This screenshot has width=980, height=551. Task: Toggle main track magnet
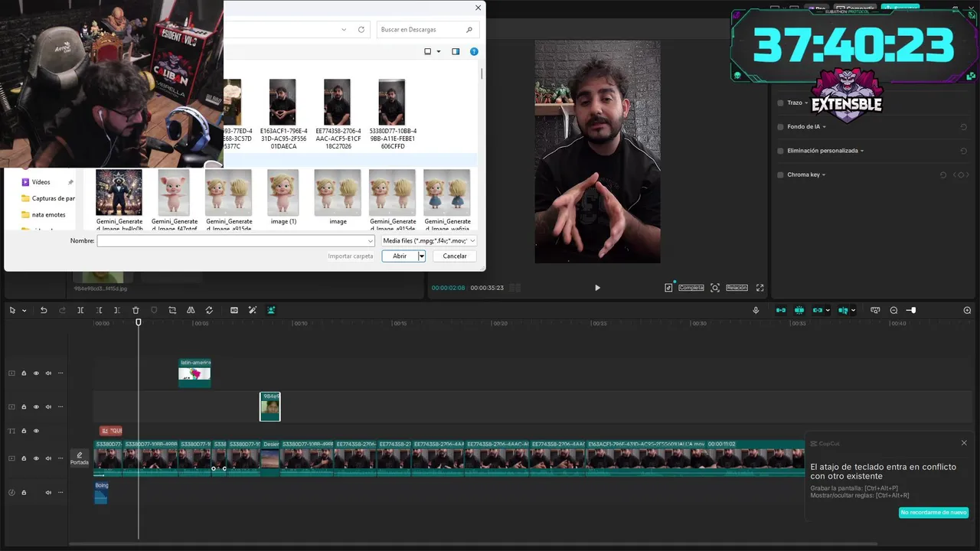point(780,310)
